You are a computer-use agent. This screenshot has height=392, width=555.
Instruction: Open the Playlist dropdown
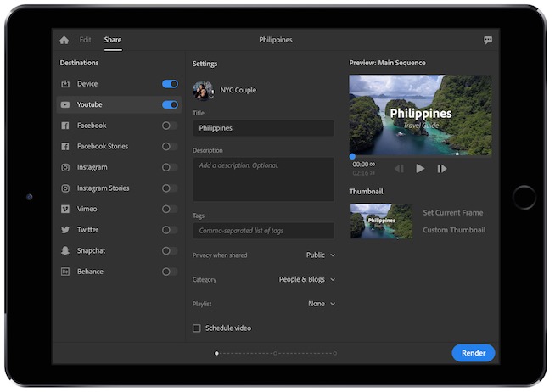click(x=322, y=304)
